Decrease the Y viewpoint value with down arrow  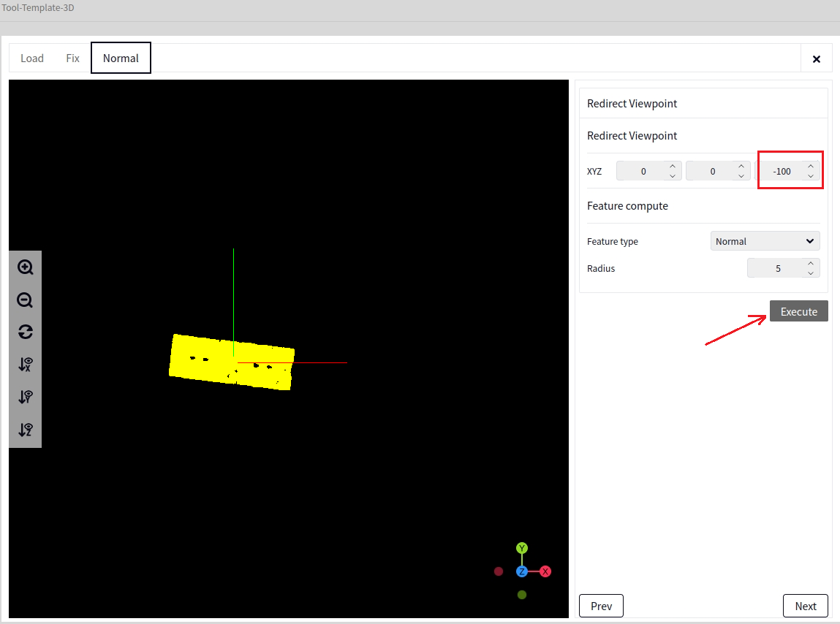coord(741,175)
